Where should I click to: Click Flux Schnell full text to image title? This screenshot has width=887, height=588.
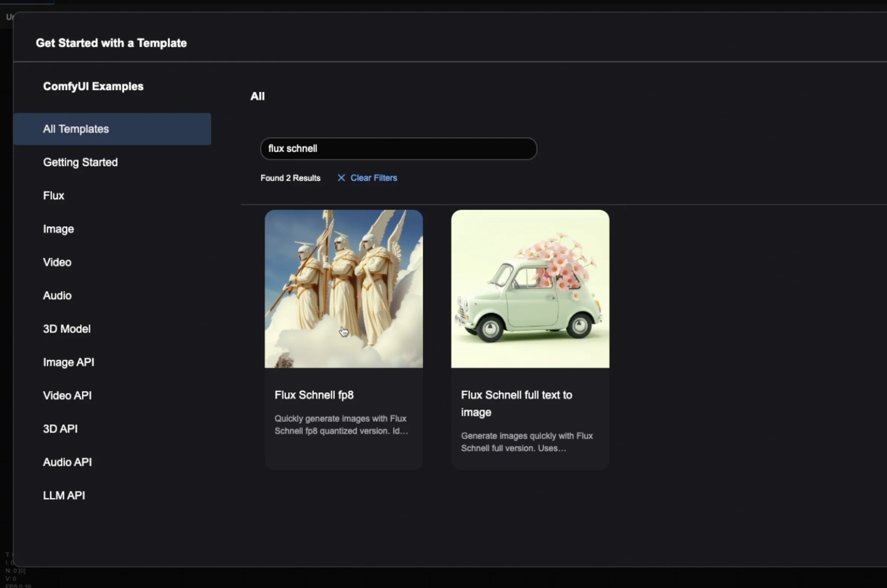click(x=516, y=403)
